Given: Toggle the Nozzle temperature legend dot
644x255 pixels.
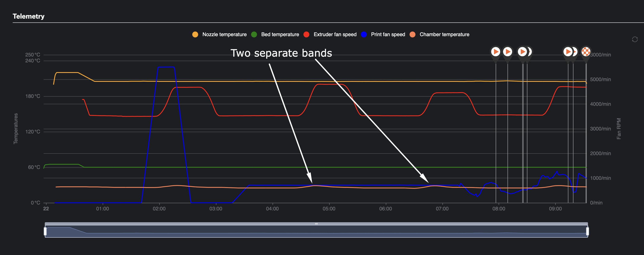Looking at the screenshot, I should (x=195, y=34).
